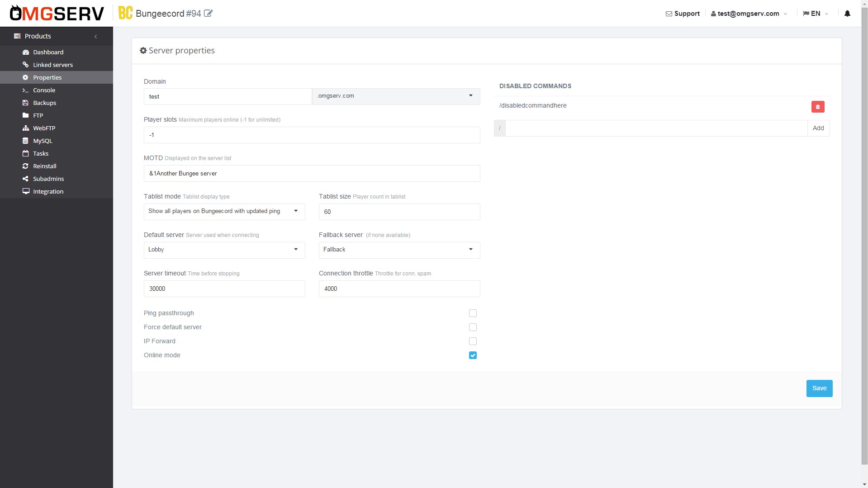Open the Tablist mode dropdown
The image size is (868, 488).
(x=224, y=212)
